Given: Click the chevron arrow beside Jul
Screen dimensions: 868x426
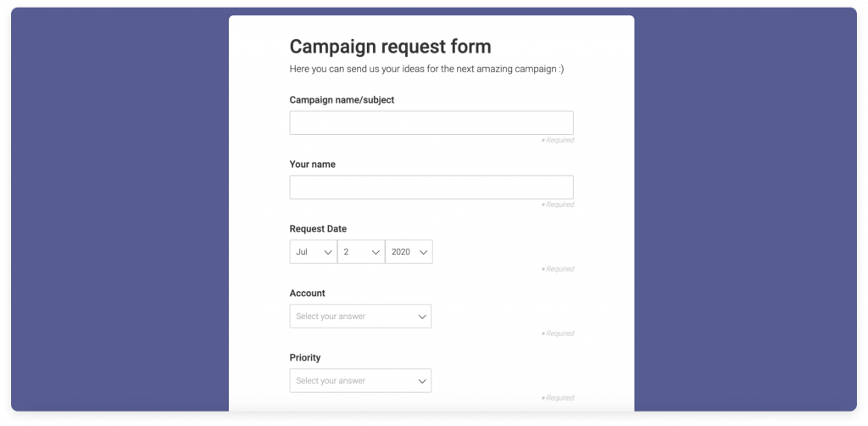Looking at the screenshot, I should pos(328,253).
